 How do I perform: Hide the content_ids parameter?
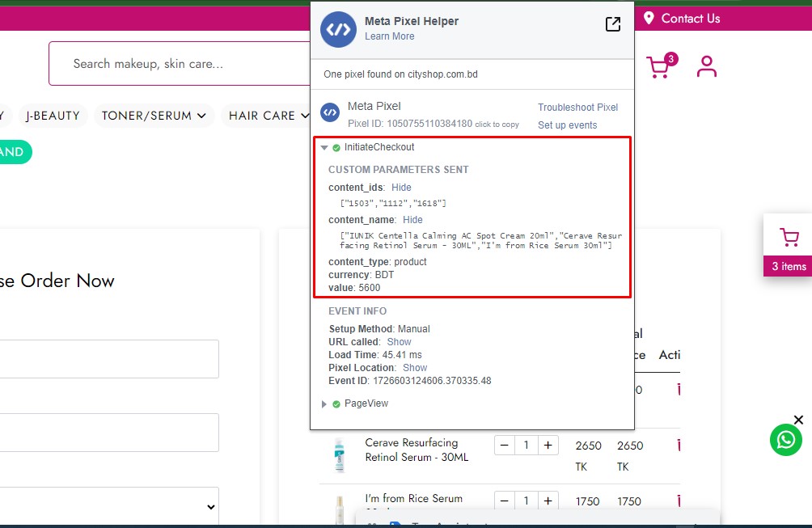point(401,188)
